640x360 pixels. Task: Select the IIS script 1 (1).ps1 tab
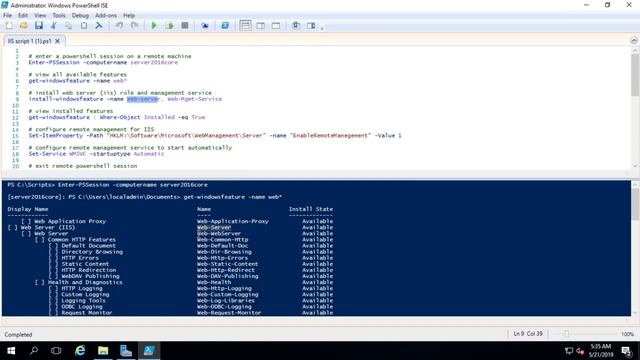pyautogui.click(x=29, y=41)
